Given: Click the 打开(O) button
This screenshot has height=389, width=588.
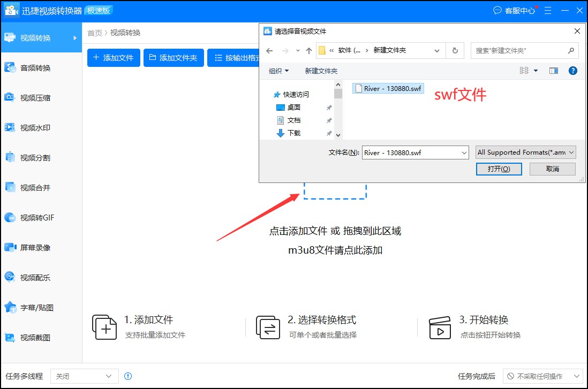Looking at the screenshot, I should (x=498, y=169).
